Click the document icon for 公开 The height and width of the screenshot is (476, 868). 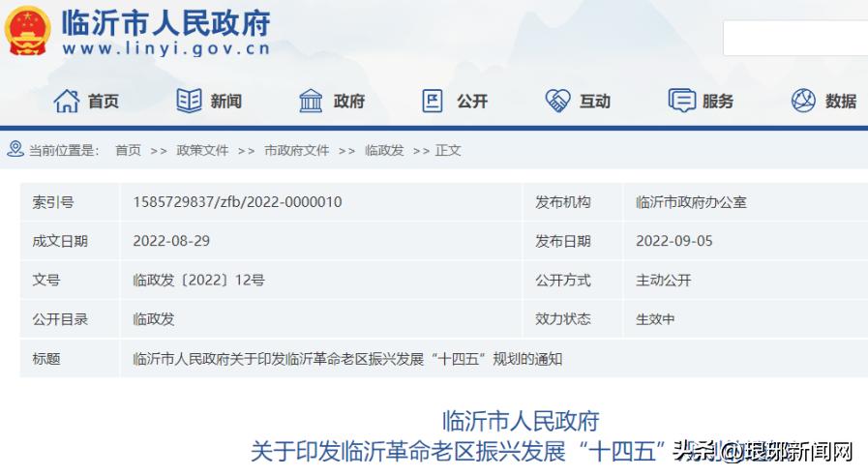[433, 101]
